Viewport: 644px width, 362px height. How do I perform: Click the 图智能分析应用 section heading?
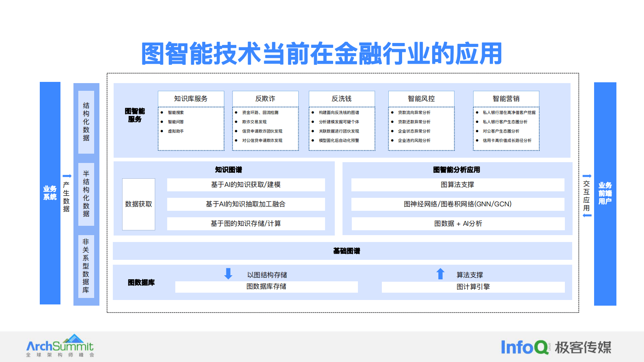point(457,170)
